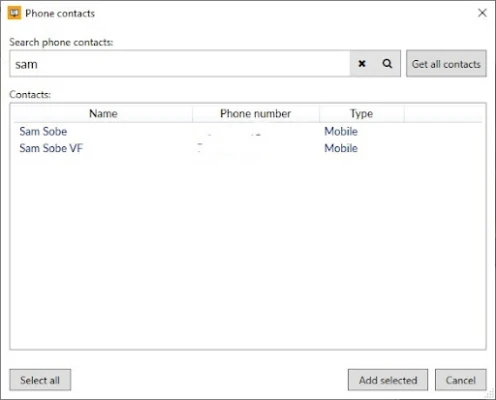Click the Phone contacts app icon in title bar
Screen dimensions: 496x400
14,13
